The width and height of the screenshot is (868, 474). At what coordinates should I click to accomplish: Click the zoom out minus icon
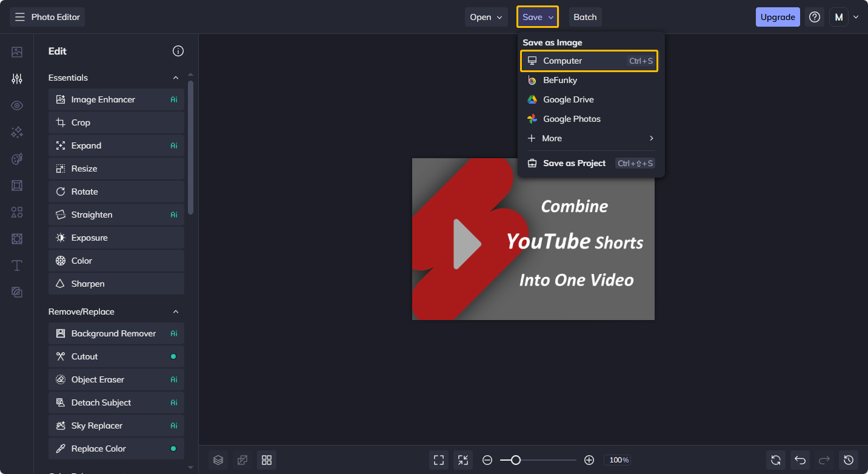point(487,460)
